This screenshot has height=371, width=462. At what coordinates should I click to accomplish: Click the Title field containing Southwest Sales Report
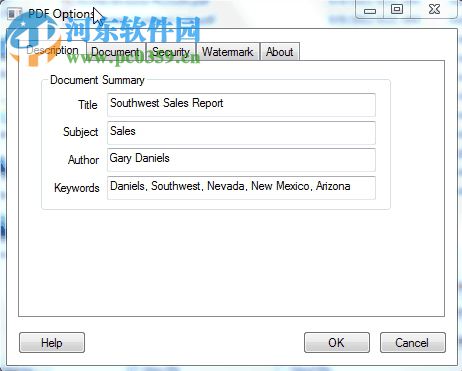[x=241, y=105]
